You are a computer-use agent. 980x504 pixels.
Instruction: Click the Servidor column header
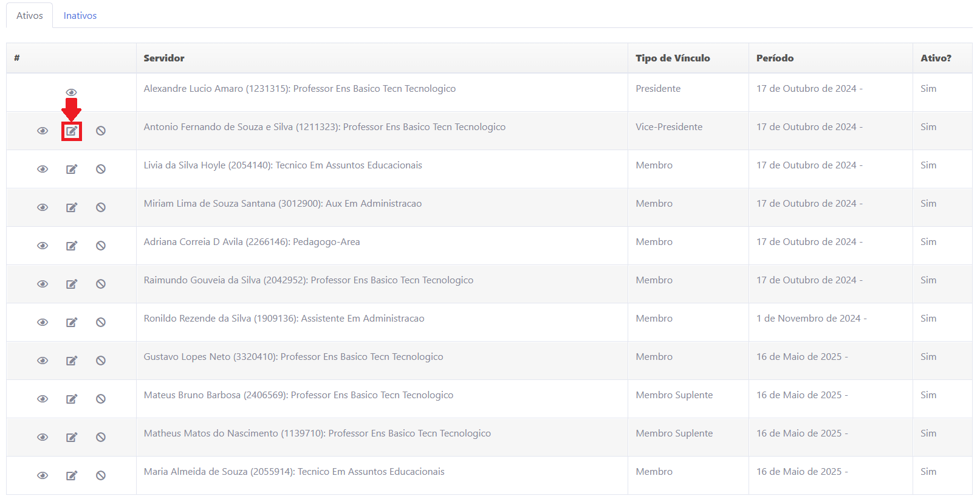(164, 58)
